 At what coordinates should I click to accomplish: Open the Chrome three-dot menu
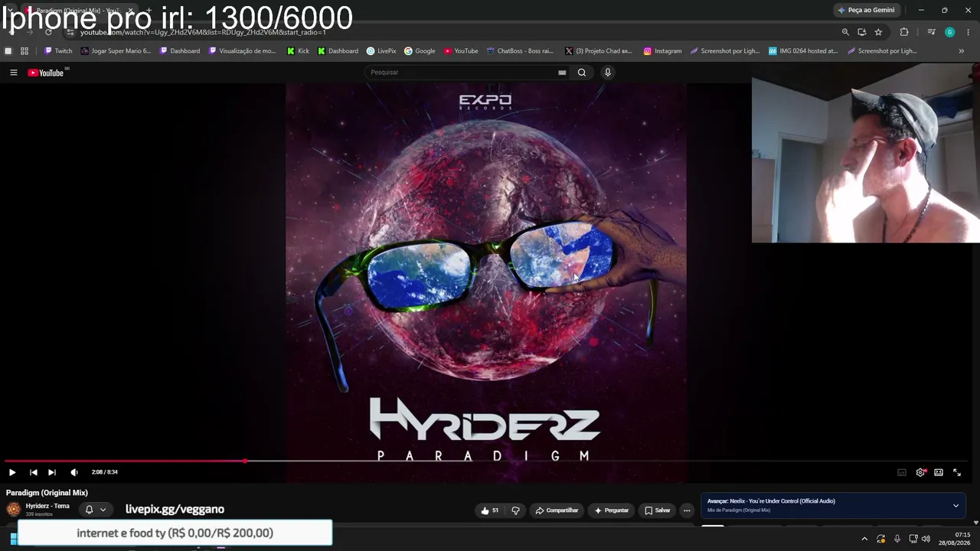[969, 32]
